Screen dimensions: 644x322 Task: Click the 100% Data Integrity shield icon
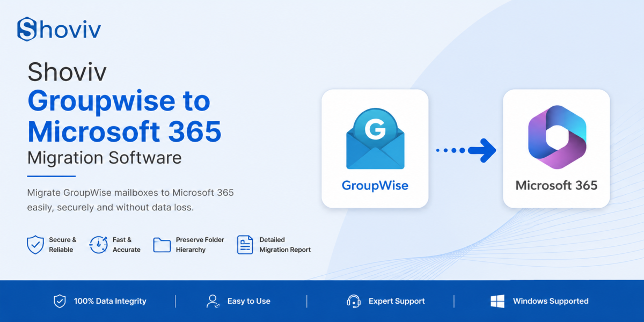(59, 301)
